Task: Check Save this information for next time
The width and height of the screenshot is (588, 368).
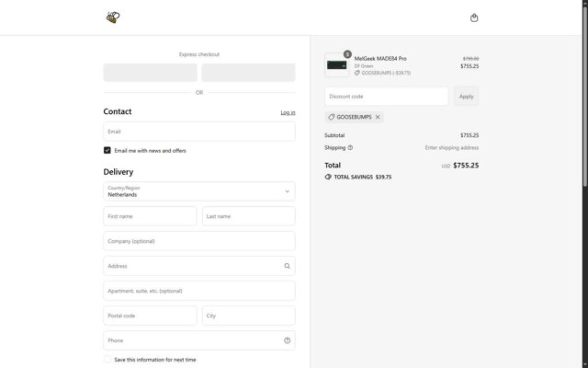Action: coord(107,360)
